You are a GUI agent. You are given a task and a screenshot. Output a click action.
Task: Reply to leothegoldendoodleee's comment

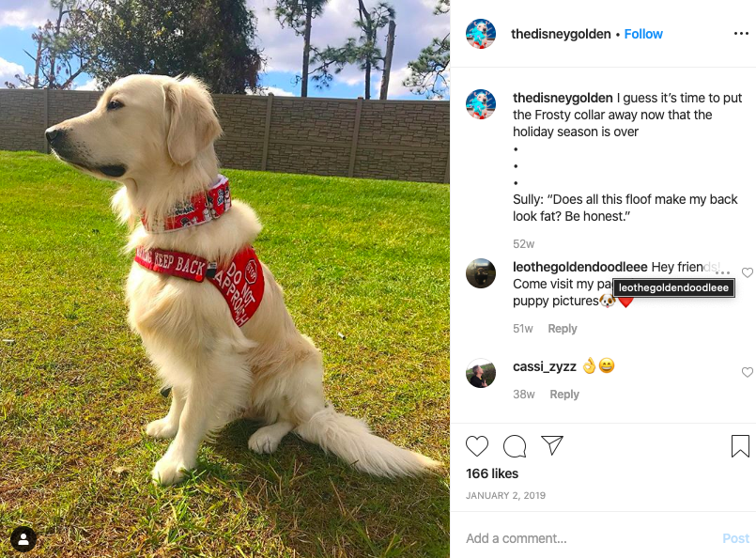pos(563,329)
